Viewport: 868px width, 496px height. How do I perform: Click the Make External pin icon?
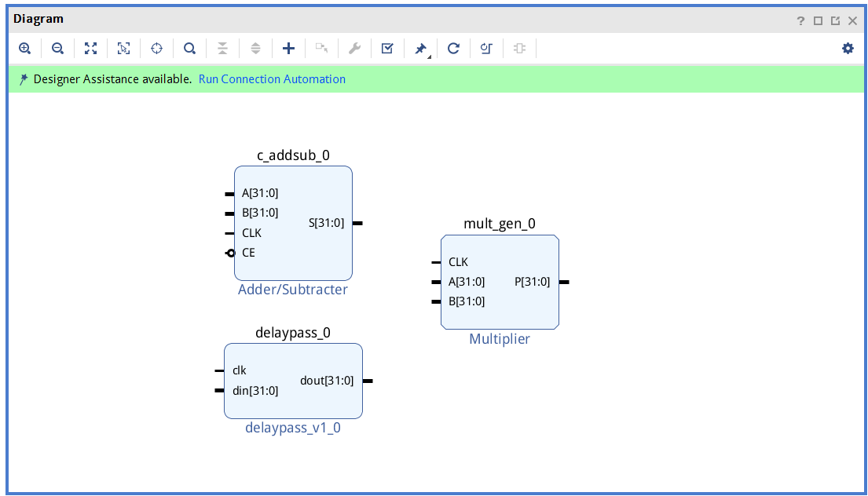coord(321,49)
